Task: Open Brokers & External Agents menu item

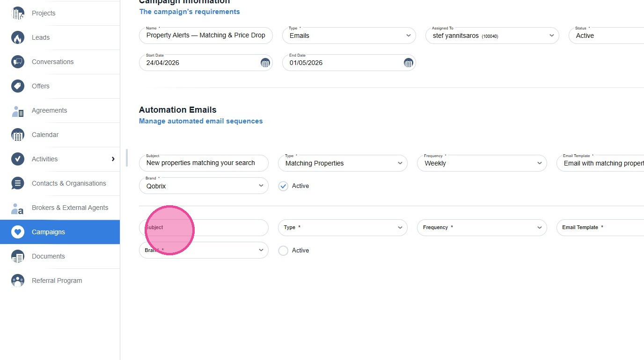Action: pos(70,208)
